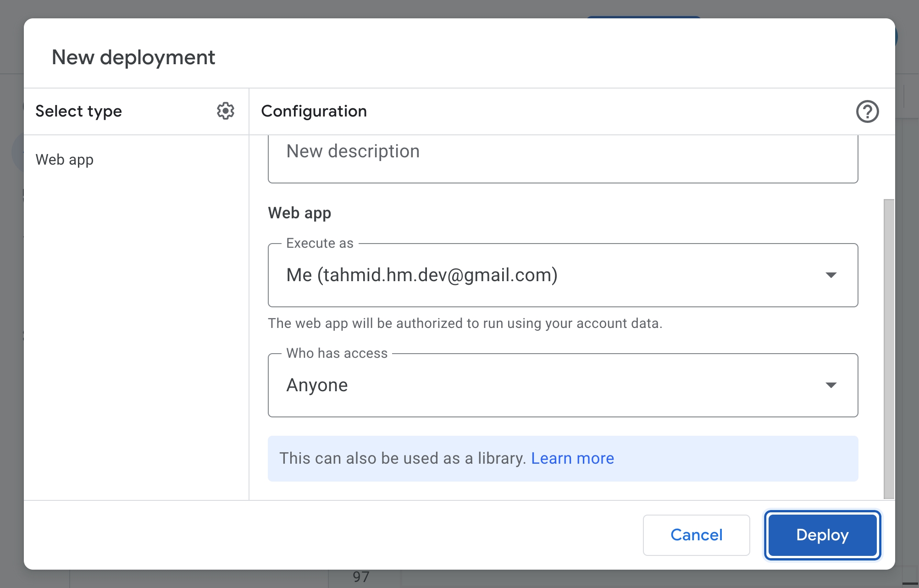
Task: Click the New deployment dialog title
Action: click(x=133, y=57)
